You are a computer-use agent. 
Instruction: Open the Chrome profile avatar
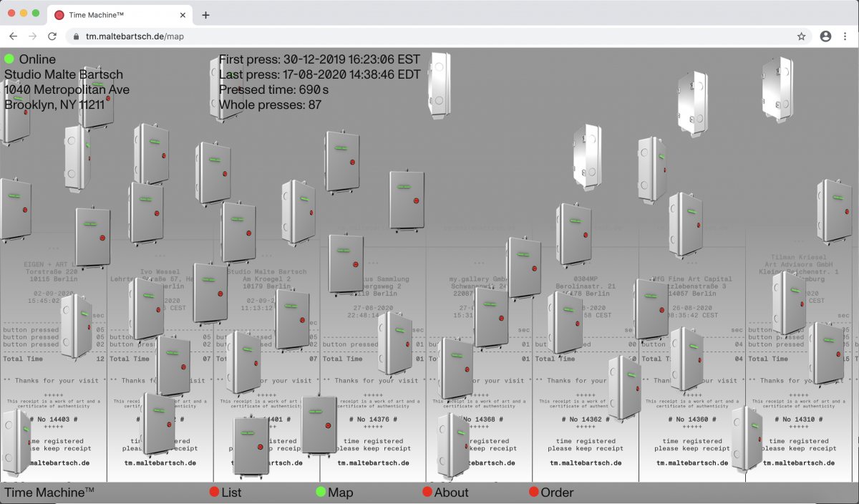(x=825, y=36)
